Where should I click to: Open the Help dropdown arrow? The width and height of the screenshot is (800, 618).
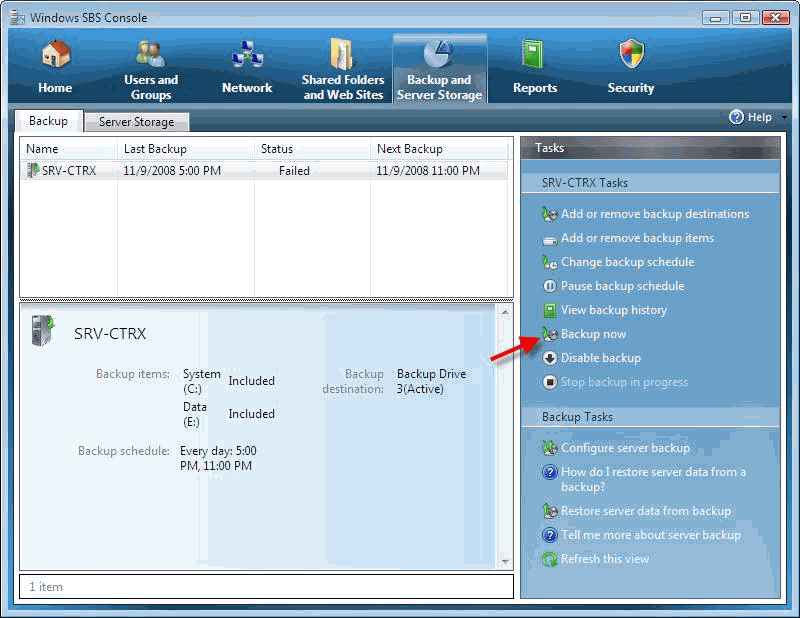click(x=784, y=117)
